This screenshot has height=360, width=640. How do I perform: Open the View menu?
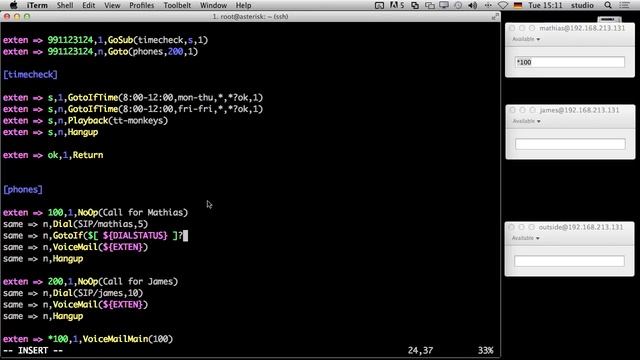tap(112, 5)
